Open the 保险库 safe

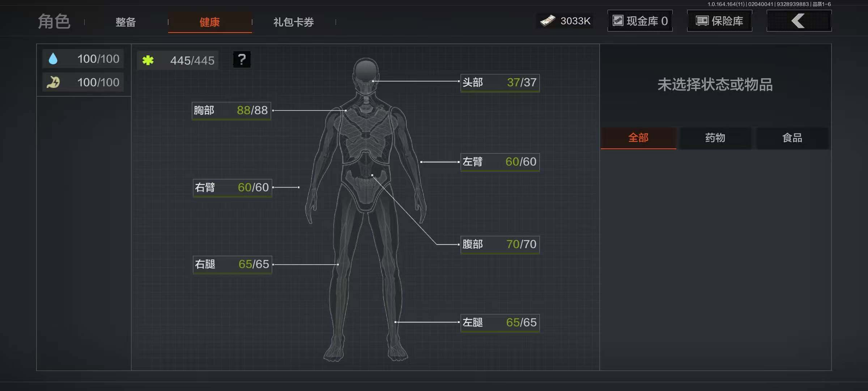(719, 21)
